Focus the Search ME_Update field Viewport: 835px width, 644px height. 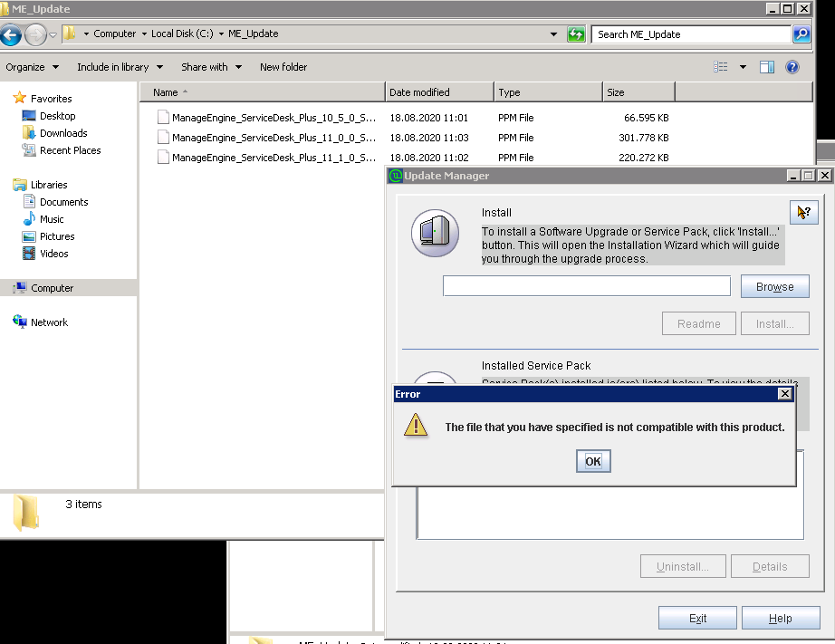691,34
